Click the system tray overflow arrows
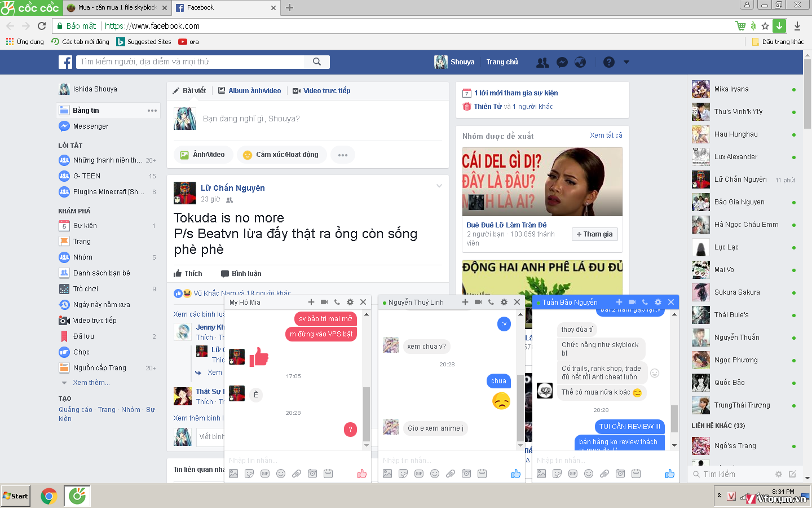This screenshot has height=508, width=812. click(x=719, y=496)
